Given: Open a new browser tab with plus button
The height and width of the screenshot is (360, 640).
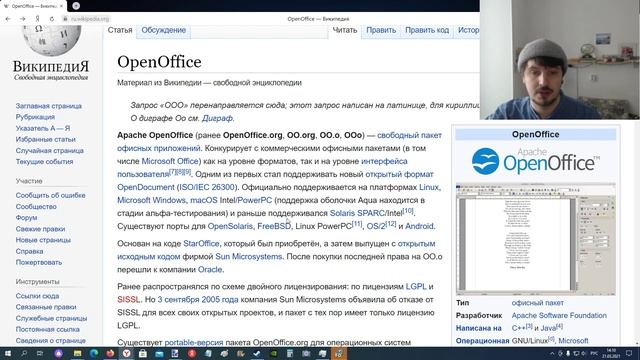Looking at the screenshot, I should pos(76,6).
